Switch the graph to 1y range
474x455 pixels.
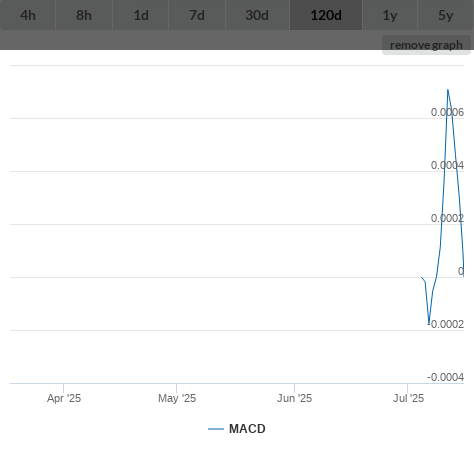tap(390, 15)
